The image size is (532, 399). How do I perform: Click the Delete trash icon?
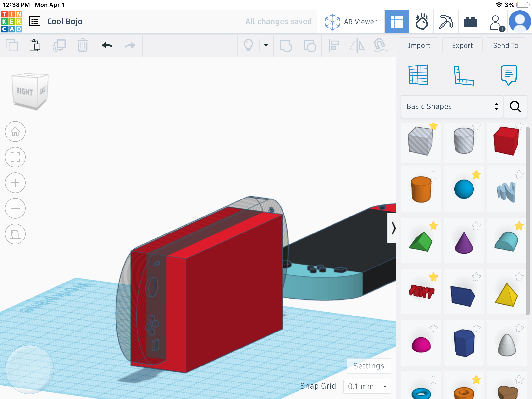pyautogui.click(x=83, y=45)
